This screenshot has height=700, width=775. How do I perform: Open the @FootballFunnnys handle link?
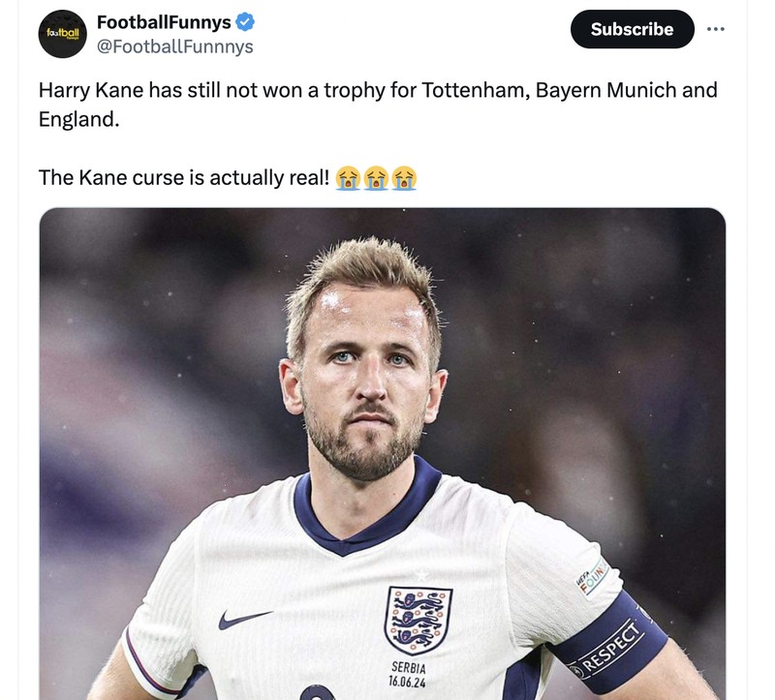pos(174,43)
